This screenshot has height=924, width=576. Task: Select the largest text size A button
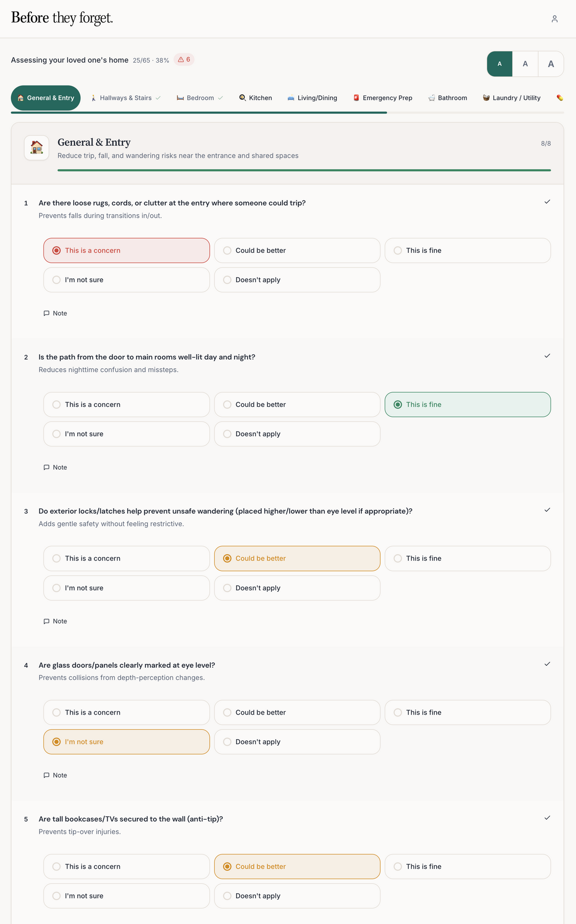tap(551, 64)
